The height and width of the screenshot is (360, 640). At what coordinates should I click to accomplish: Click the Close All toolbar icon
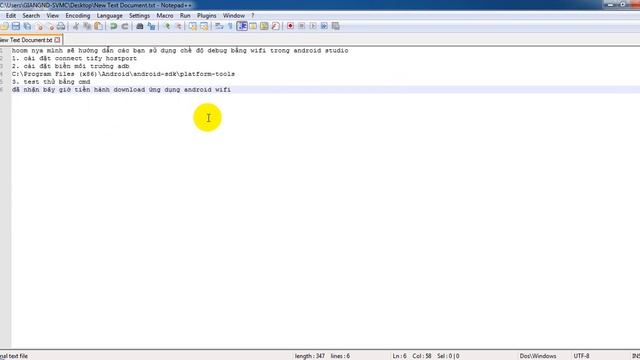point(50,26)
